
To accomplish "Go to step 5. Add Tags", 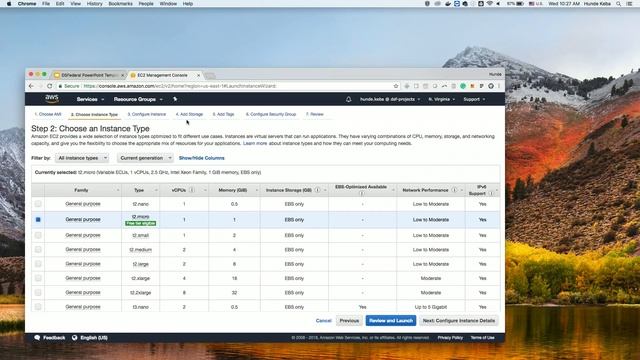I will click(x=223, y=114).
